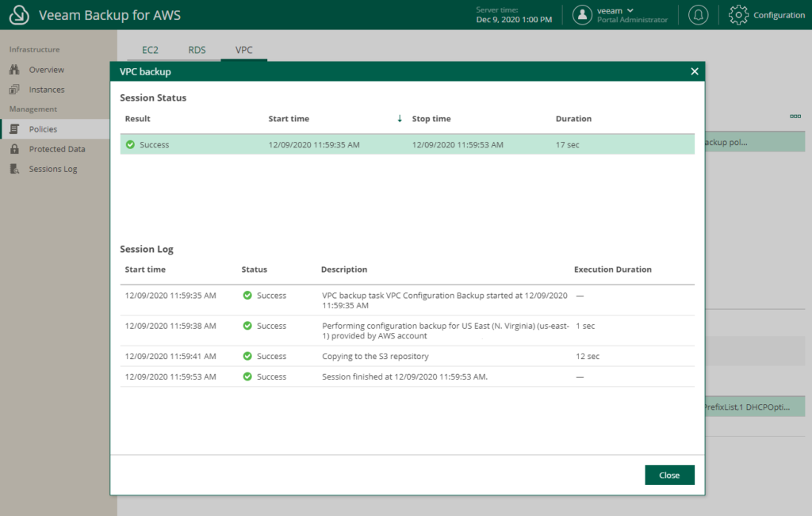This screenshot has width=812, height=516.
Task: Sort by Result column header
Action: tap(138, 119)
